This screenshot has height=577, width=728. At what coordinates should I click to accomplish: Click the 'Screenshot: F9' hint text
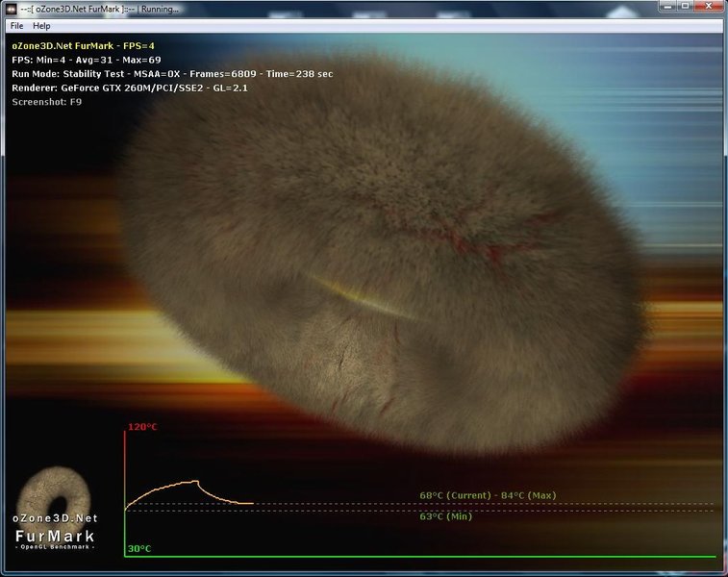pos(46,102)
